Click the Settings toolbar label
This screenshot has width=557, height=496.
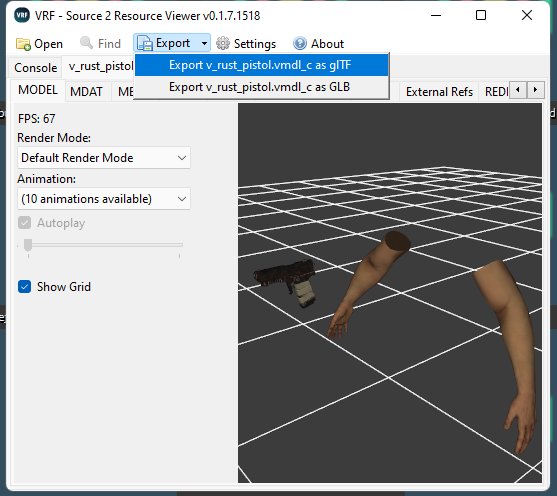pyautogui.click(x=255, y=44)
